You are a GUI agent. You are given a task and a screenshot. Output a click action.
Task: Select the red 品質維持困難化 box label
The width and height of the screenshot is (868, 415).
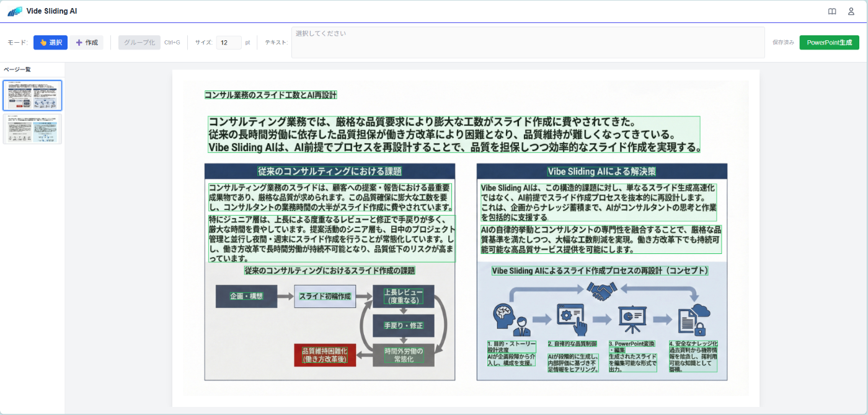pos(325,355)
